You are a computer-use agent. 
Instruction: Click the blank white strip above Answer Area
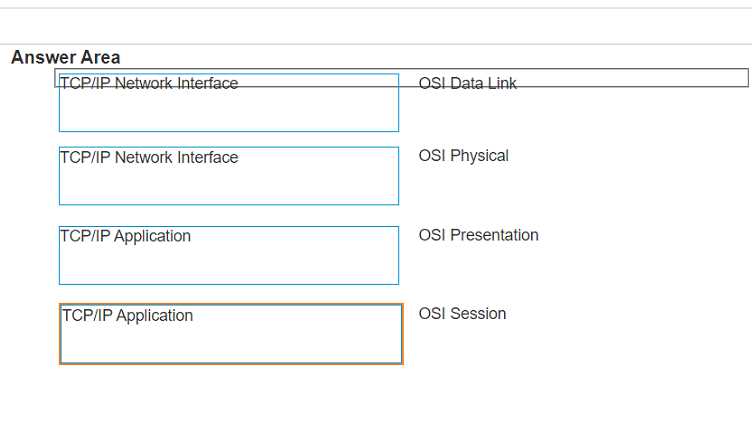point(375,26)
